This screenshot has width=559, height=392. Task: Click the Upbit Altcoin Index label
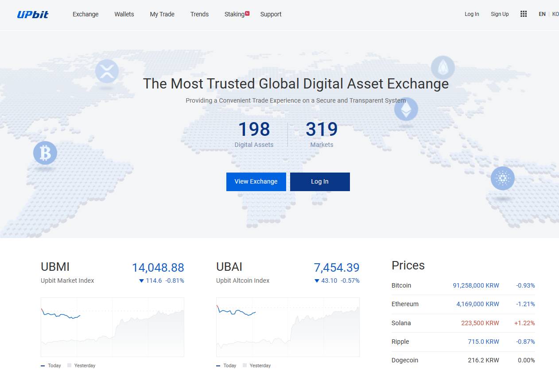click(x=243, y=281)
